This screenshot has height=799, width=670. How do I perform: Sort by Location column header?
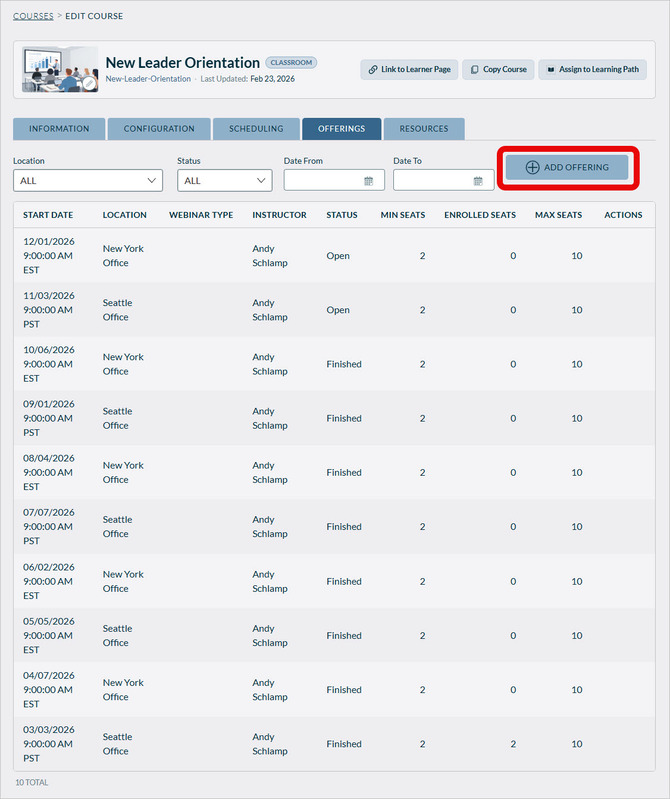pos(124,215)
